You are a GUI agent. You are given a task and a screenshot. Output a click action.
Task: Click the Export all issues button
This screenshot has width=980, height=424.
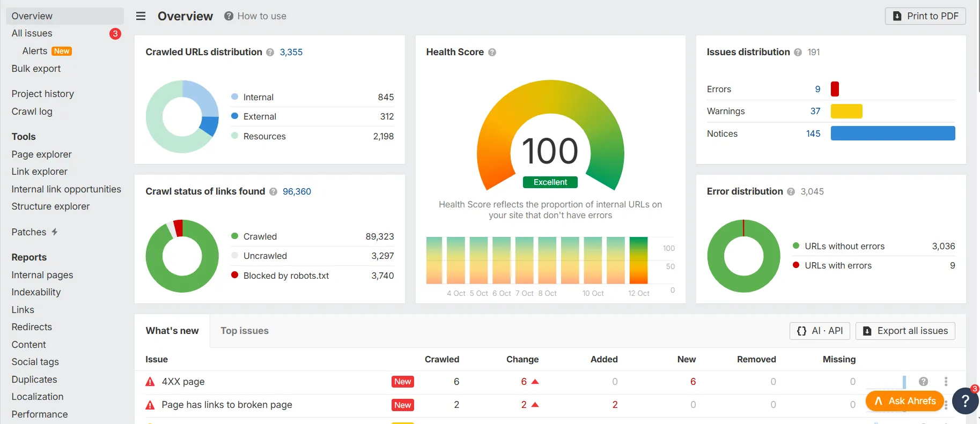coord(905,331)
